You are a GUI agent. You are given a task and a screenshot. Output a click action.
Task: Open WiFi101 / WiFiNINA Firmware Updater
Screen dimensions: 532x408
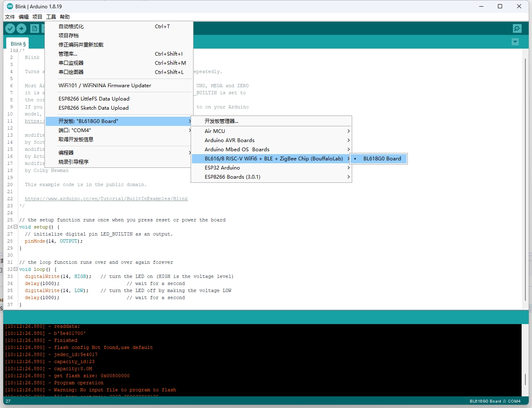119,85
